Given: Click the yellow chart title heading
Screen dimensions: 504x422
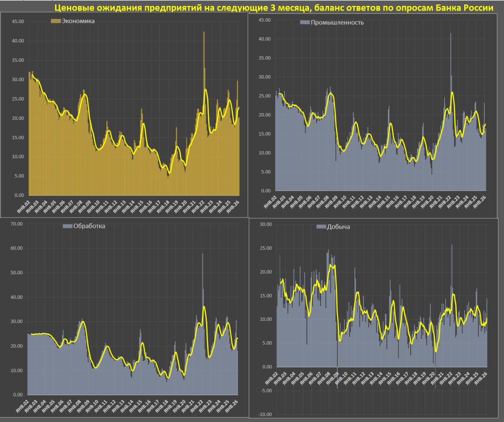Looking at the screenshot, I should (274, 8).
